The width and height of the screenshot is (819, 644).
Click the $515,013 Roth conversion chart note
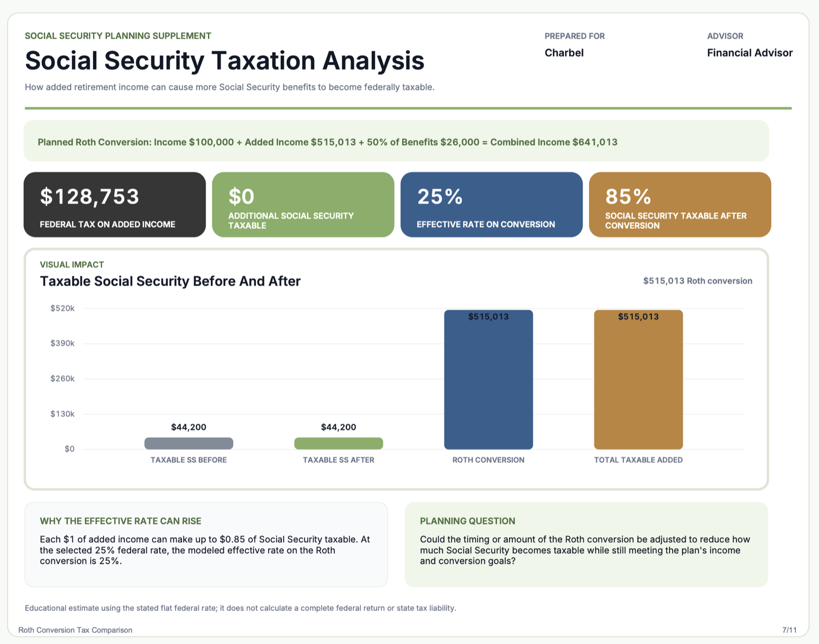698,281
